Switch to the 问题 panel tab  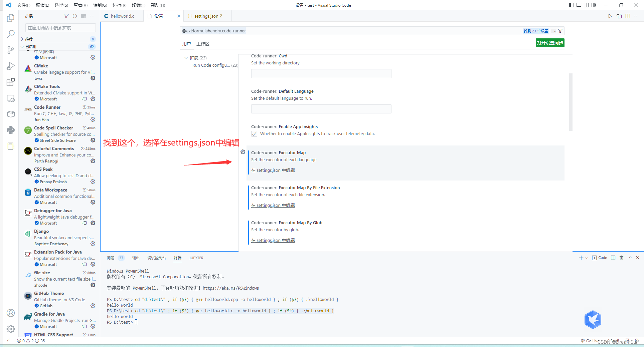pos(111,258)
